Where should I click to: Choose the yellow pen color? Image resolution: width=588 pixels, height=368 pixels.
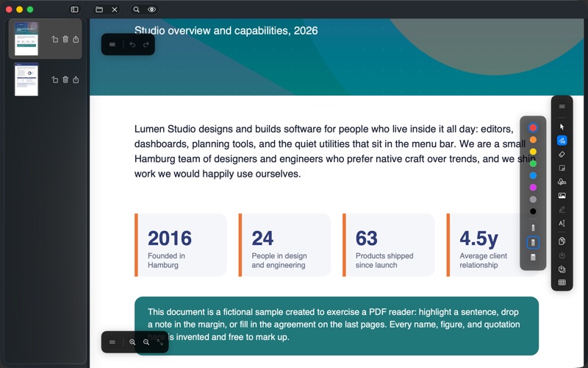[533, 152]
